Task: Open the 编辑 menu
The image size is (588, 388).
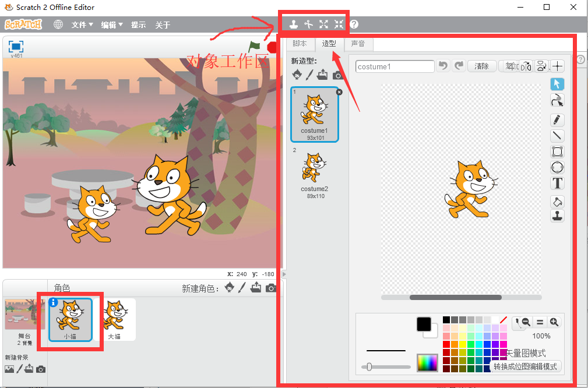Action: click(x=112, y=24)
